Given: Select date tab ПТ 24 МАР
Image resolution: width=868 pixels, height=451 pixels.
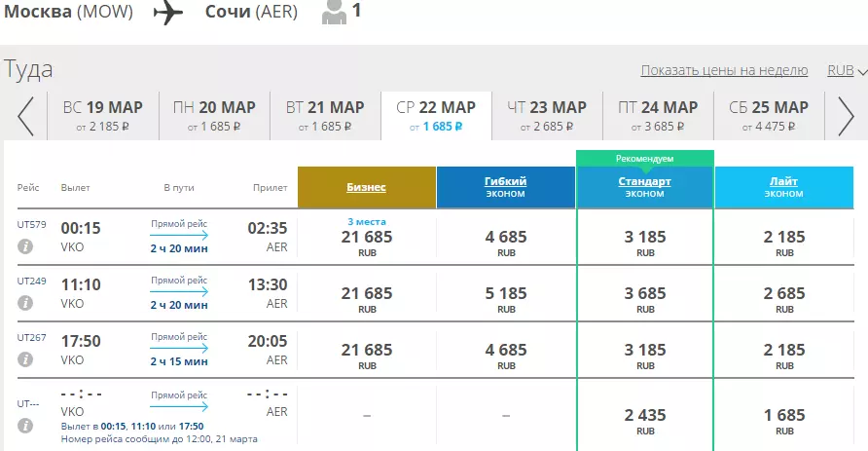Looking at the screenshot, I should click(658, 116).
